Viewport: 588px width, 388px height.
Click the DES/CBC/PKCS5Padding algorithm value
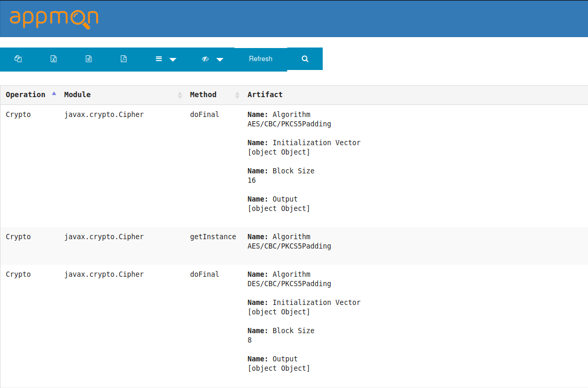(289, 284)
